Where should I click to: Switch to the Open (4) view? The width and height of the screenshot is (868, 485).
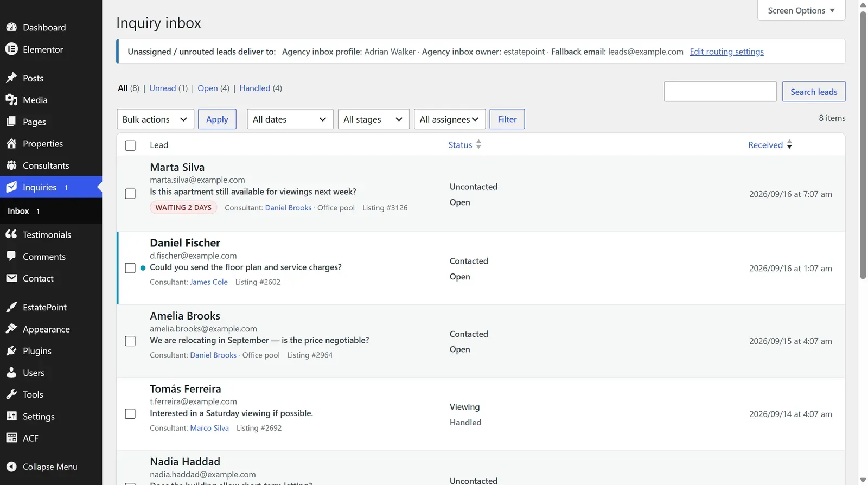[214, 88]
